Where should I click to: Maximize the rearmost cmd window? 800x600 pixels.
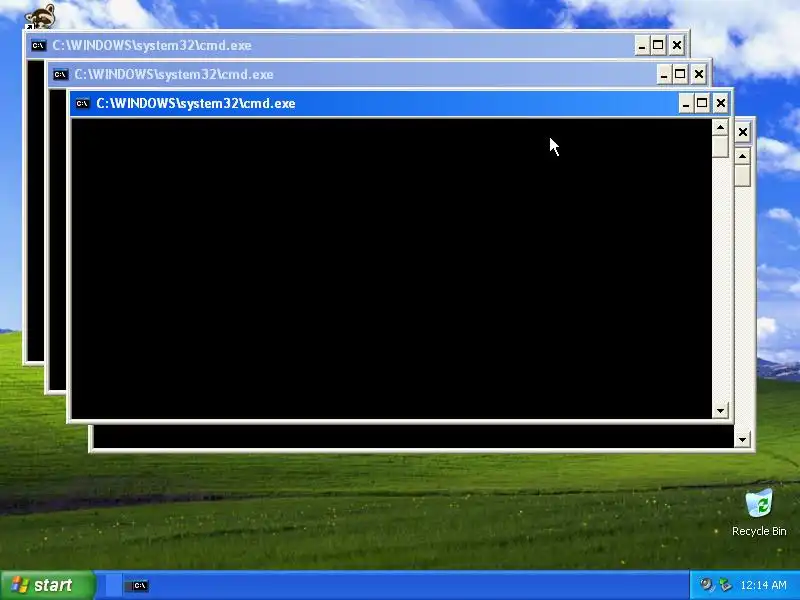658,45
